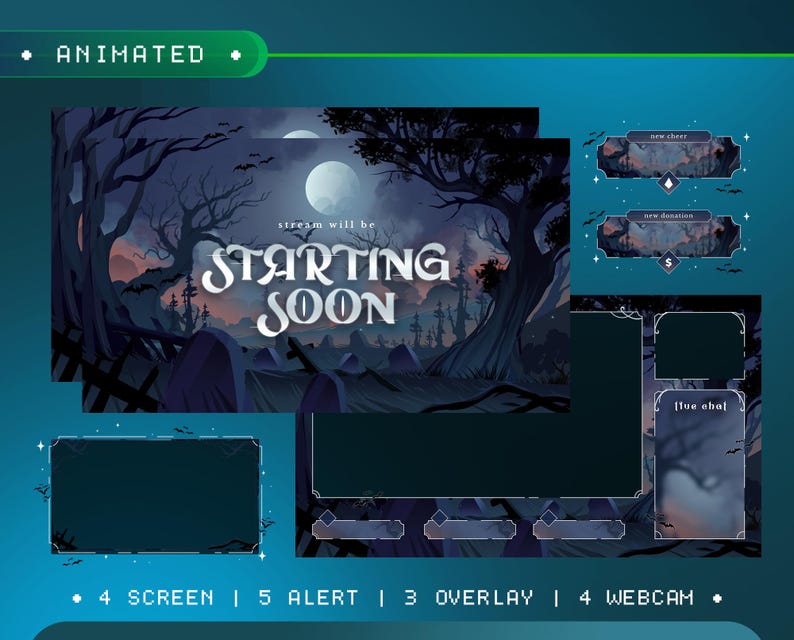Click '4 WEBCAM' text

637,598
